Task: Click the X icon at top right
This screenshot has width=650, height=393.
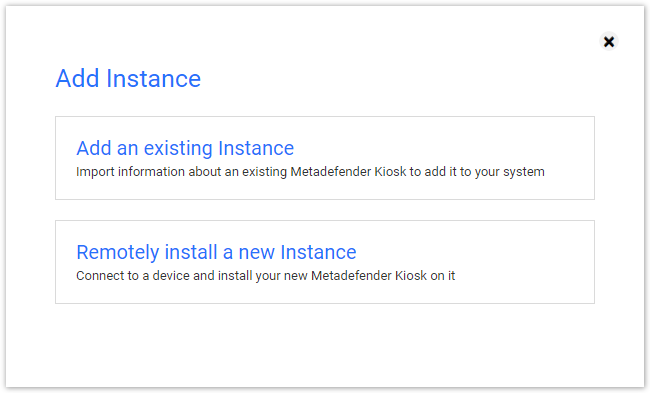Action: pos(609,41)
